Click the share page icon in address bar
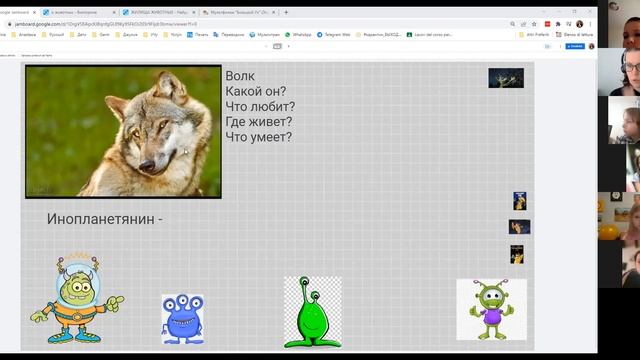The image size is (640, 360). 523,24
